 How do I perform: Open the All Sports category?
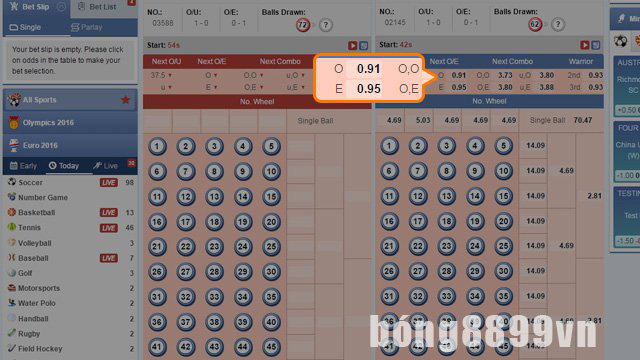[x=70, y=100]
